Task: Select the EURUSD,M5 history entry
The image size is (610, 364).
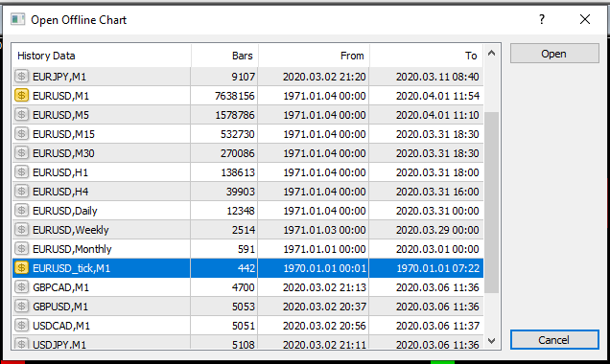Action: click(247, 115)
